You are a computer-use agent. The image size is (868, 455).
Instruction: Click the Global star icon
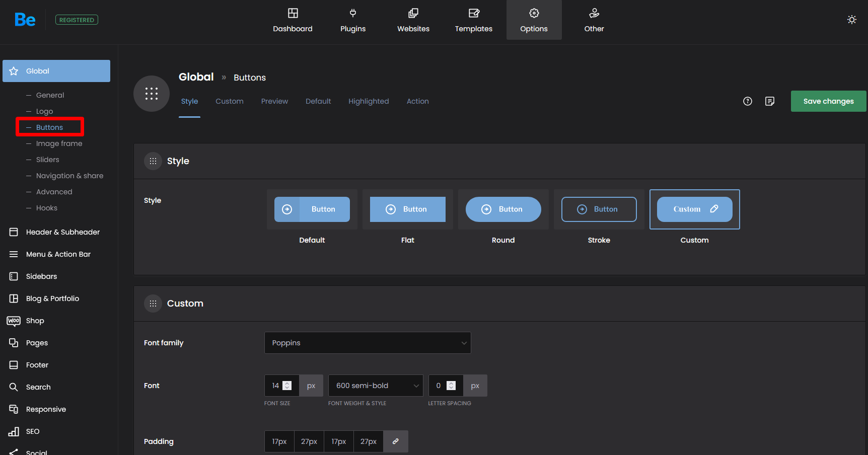pos(14,71)
